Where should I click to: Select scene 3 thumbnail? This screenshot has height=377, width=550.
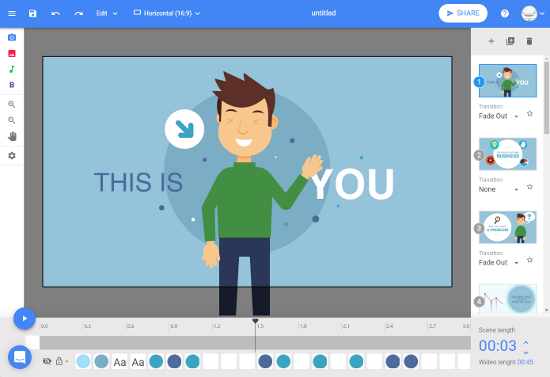tap(508, 227)
